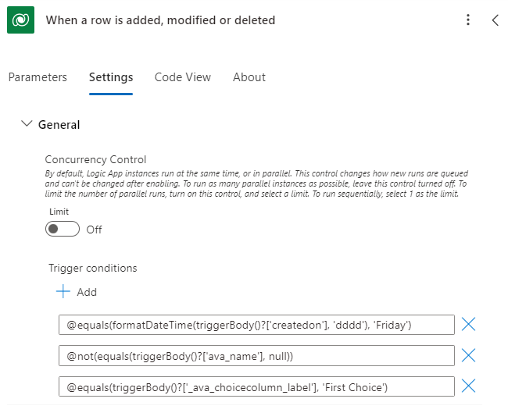The height and width of the screenshot is (420, 508).
Task: Edit the ava_choicecolumn_label condition field
Action: point(256,386)
